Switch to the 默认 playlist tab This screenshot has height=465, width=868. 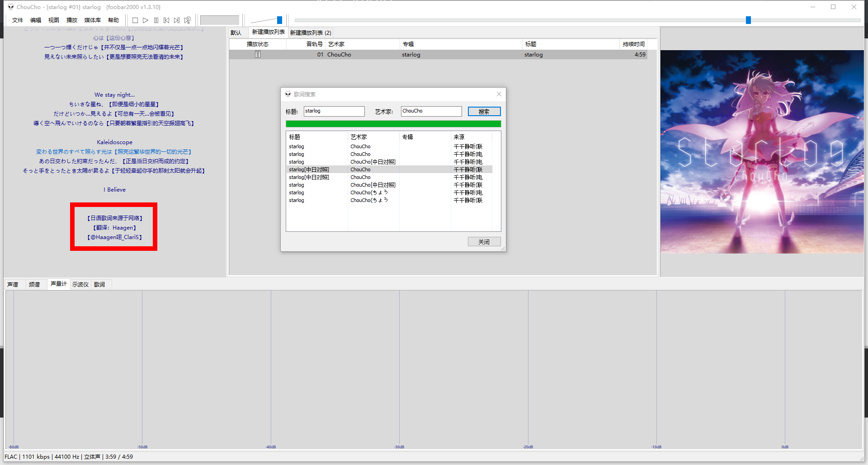point(236,33)
